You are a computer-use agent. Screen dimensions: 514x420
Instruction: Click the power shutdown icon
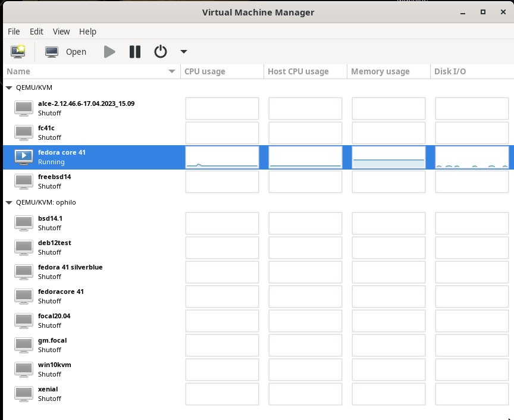click(x=160, y=52)
